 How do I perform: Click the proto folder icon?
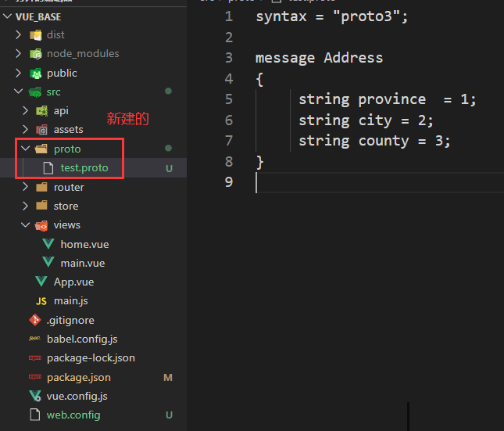coord(41,149)
